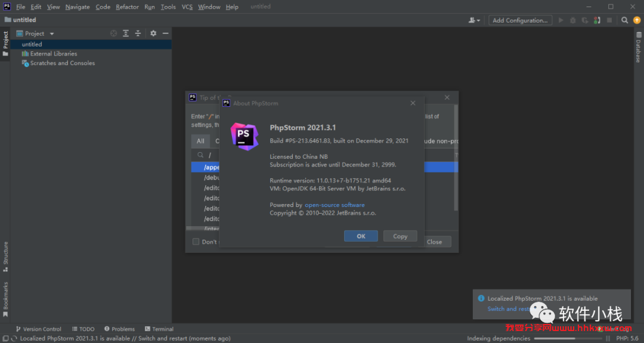Viewport: 644px width, 343px height.
Task: Close the About PhpStorm dialog
Action: (x=413, y=103)
